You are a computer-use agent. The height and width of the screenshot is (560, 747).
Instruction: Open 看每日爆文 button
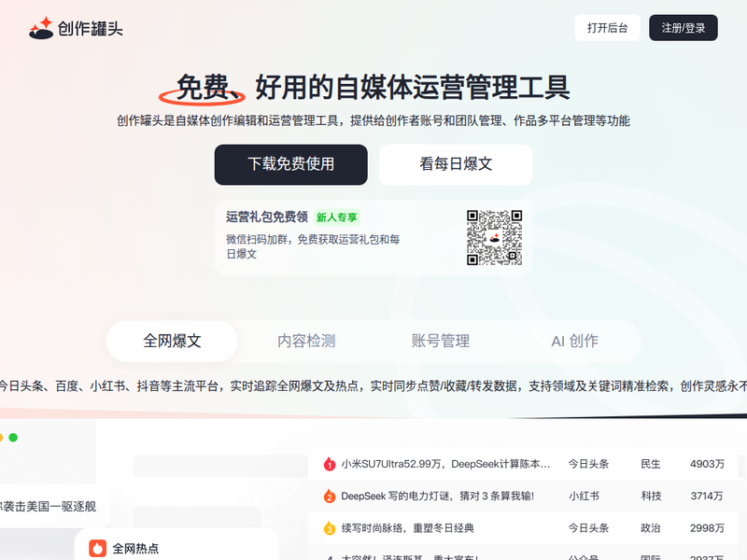point(456,164)
